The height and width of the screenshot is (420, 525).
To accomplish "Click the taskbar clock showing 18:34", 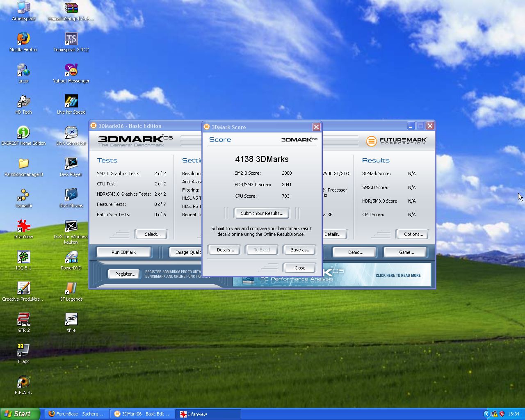I will coord(514,414).
